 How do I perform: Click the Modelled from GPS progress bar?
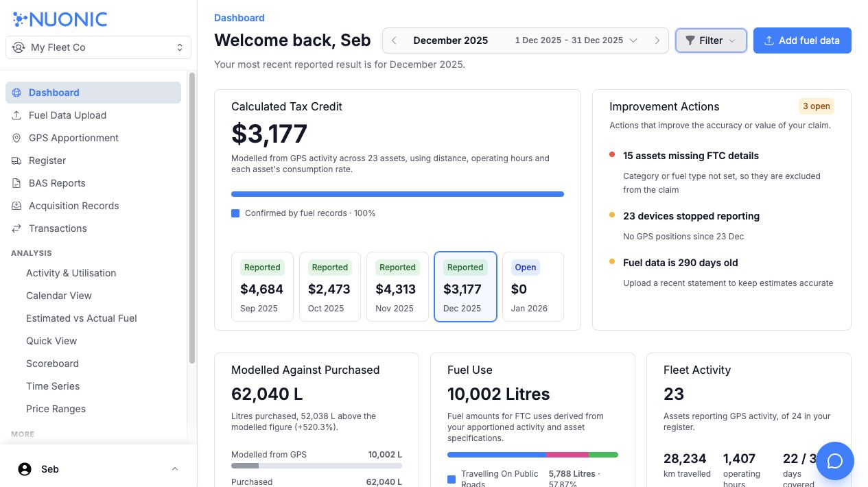pos(316,466)
